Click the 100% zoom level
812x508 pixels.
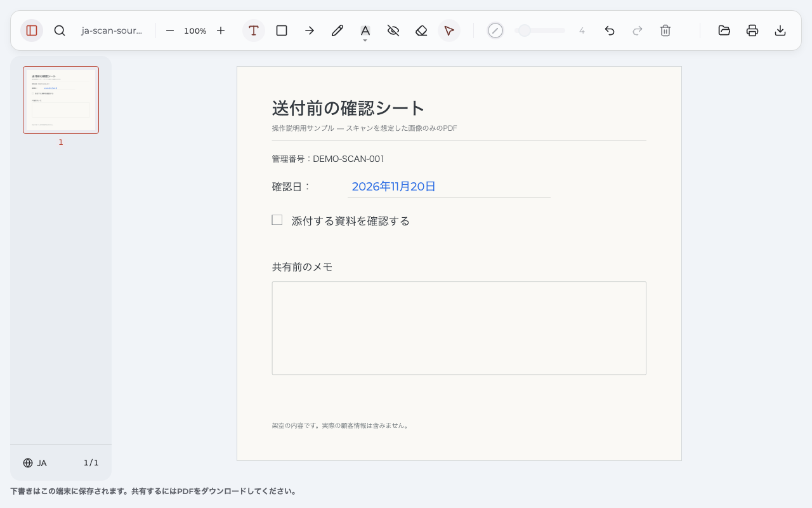coord(195,30)
